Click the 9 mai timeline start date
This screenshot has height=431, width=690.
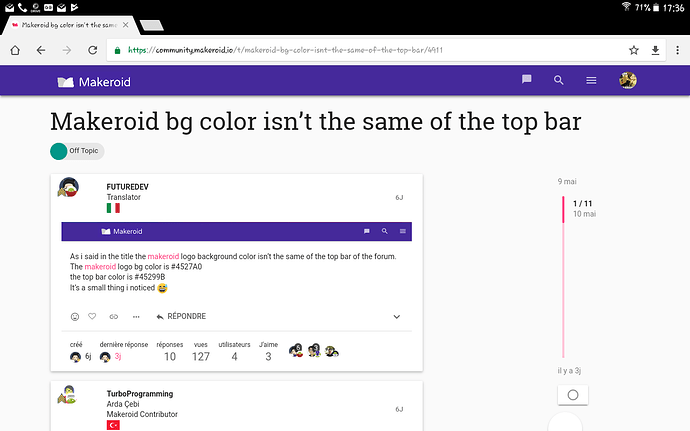[x=567, y=181]
